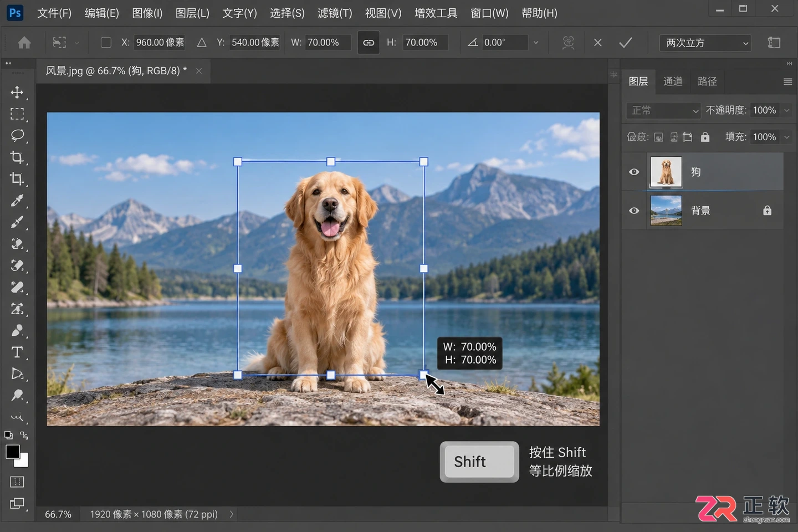Open the 文件(F) menu

click(54, 13)
